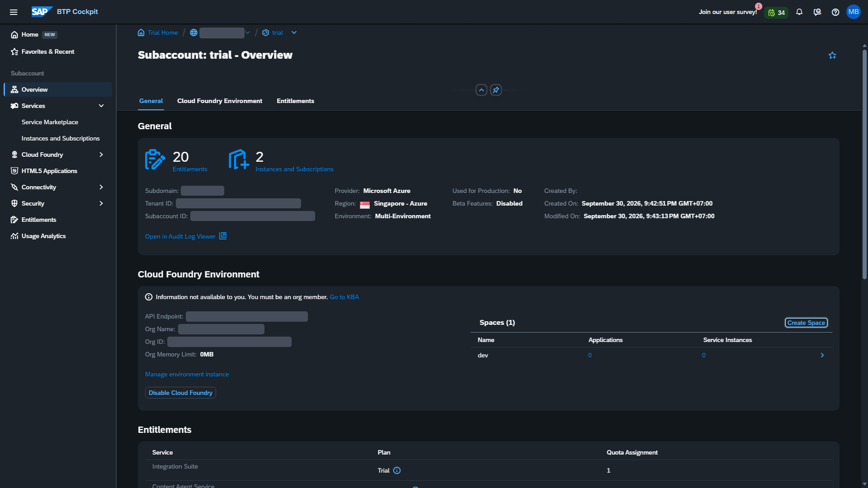Toggle the hamburger navigation menu
868x488 pixels.
point(14,12)
